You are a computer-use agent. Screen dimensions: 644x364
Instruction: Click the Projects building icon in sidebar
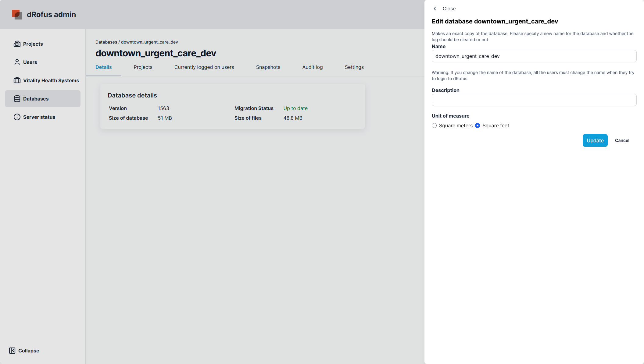(x=17, y=44)
